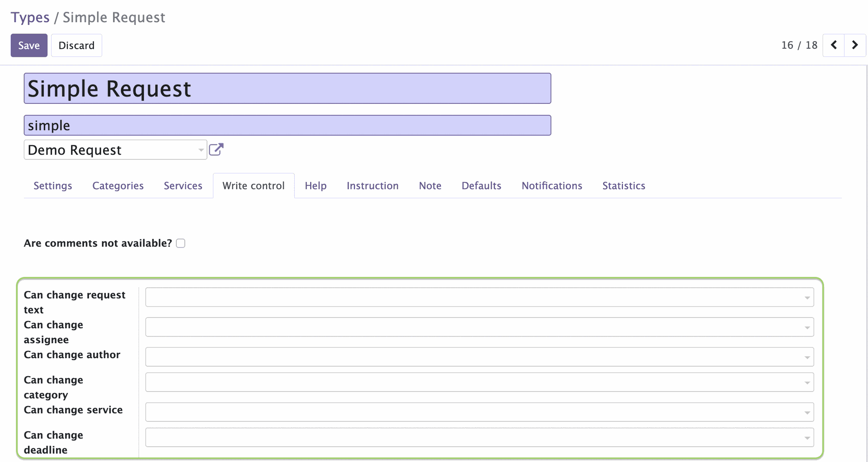This screenshot has height=462, width=868.
Task: Open the Demo Request dropdown
Action: [x=115, y=149]
